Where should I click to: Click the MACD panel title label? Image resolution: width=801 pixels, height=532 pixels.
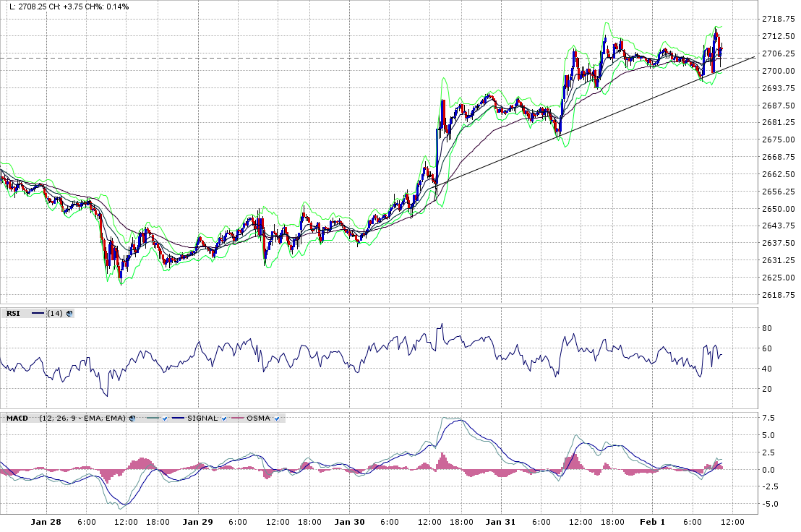pyautogui.click(x=17, y=419)
